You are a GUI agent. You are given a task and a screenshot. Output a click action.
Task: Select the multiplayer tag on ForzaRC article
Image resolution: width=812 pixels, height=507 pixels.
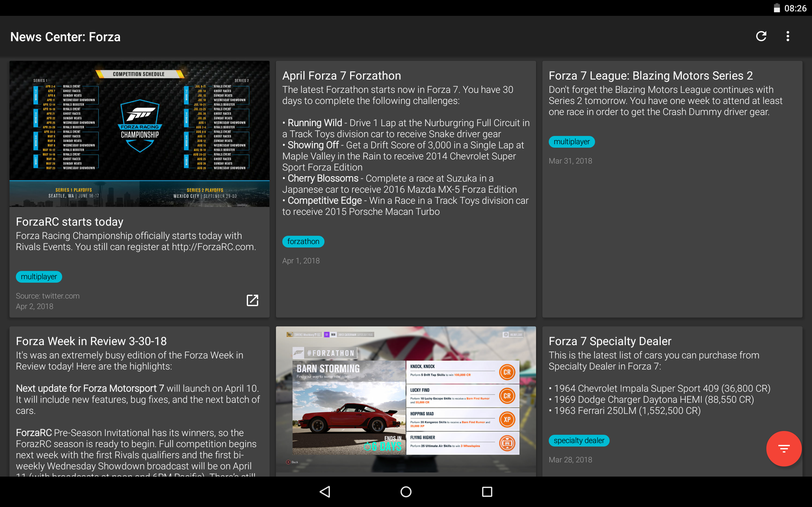coord(39,277)
